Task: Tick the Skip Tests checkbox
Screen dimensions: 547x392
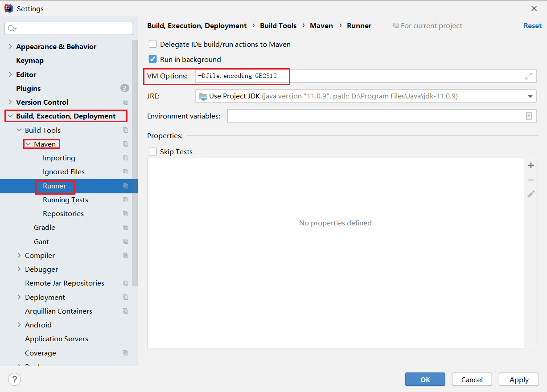Action: pyautogui.click(x=152, y=151)
